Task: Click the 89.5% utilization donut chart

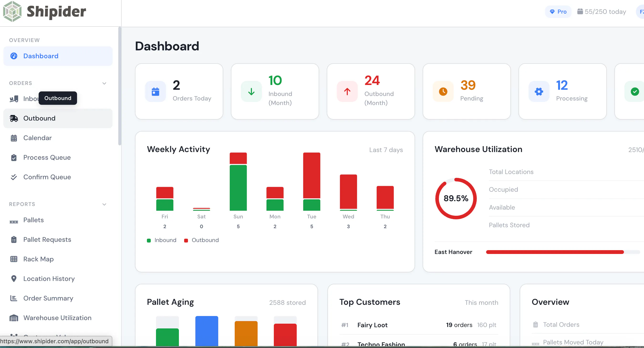Action: click(456, 198)
